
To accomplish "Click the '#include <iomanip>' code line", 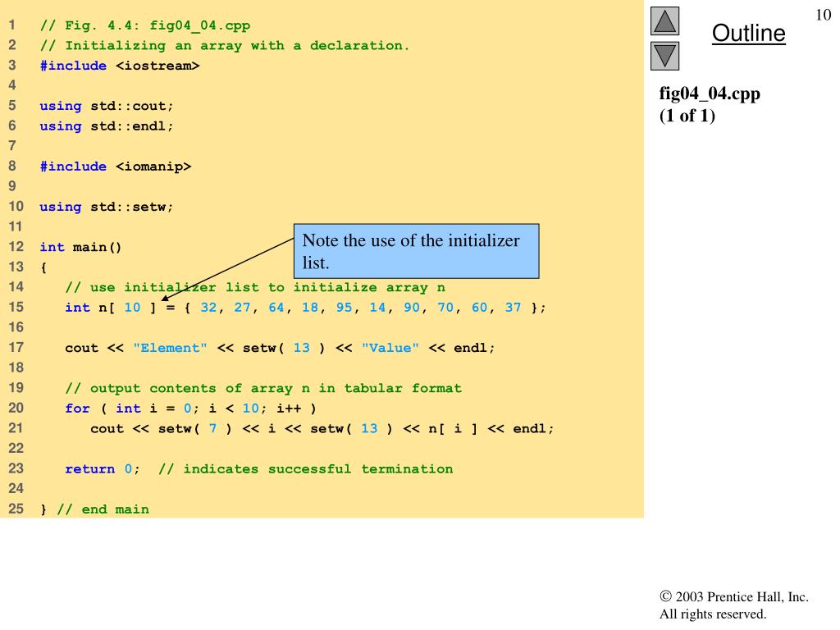I will pyautogui.click(x=115, y=167).
